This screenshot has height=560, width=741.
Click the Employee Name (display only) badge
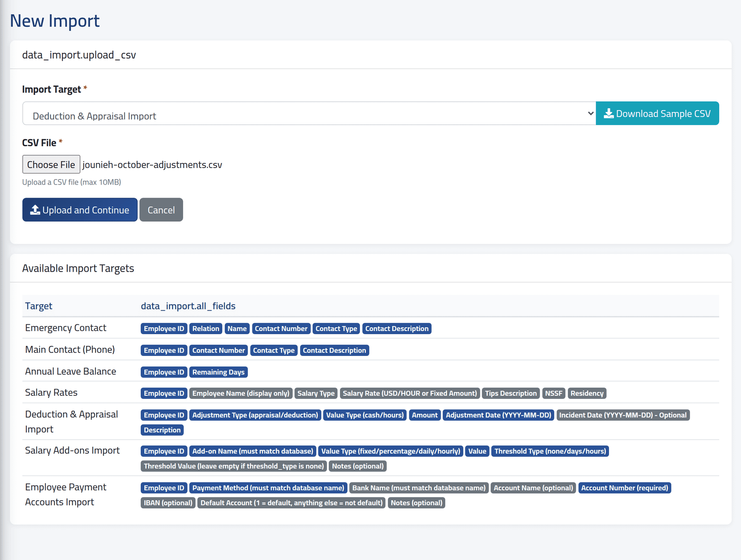(x=241, y=393)
